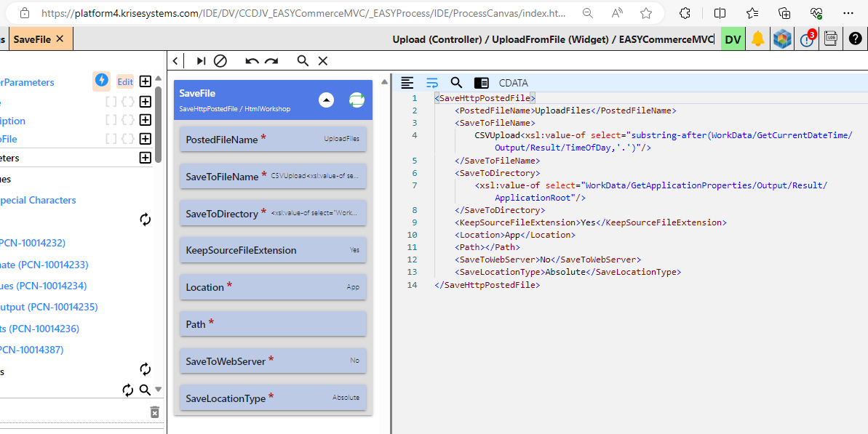Image resolution: width=868 pixels, height=434 pixels.
Task: Open browser extensions puzzle icon
Action: [685, 13]
